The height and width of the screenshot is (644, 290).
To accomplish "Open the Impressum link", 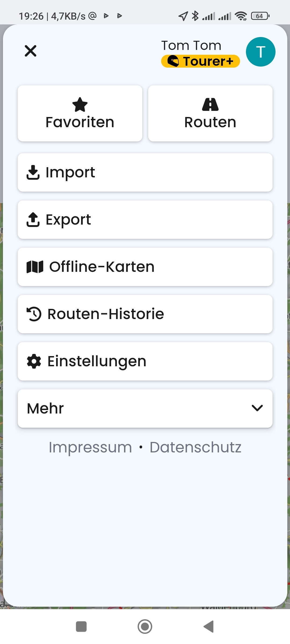I will click(90, 447).
